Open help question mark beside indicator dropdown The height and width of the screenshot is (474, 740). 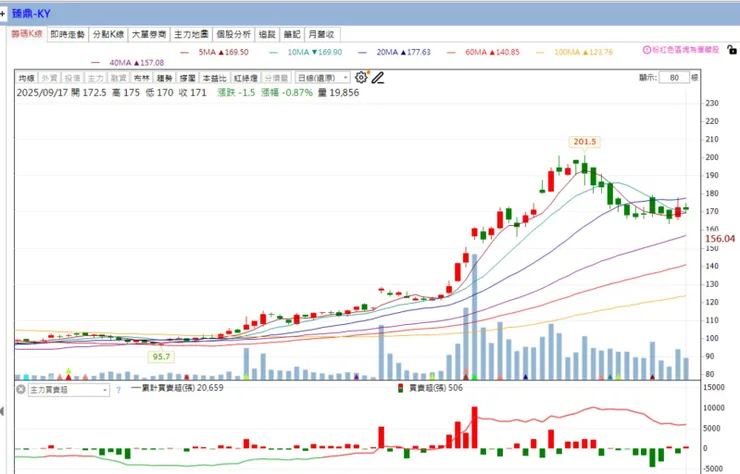[x=118, y=390]
